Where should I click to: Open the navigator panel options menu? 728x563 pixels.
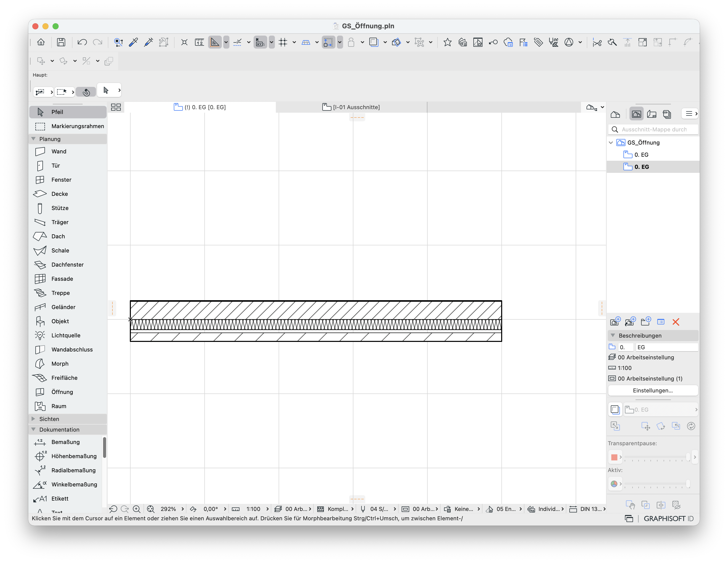(690, 114)
